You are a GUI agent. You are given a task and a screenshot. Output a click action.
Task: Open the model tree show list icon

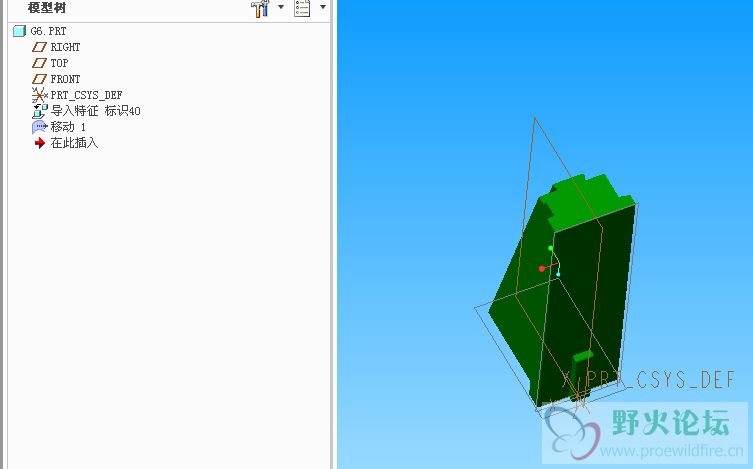click(x=302, y=8)
